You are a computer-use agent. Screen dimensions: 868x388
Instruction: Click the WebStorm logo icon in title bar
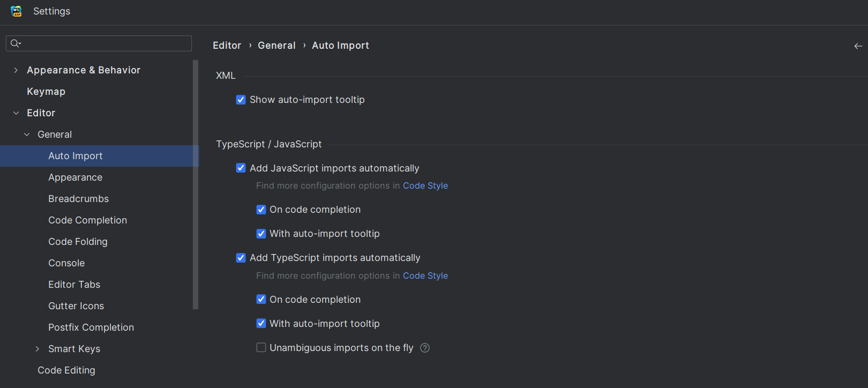click(16, 11)
